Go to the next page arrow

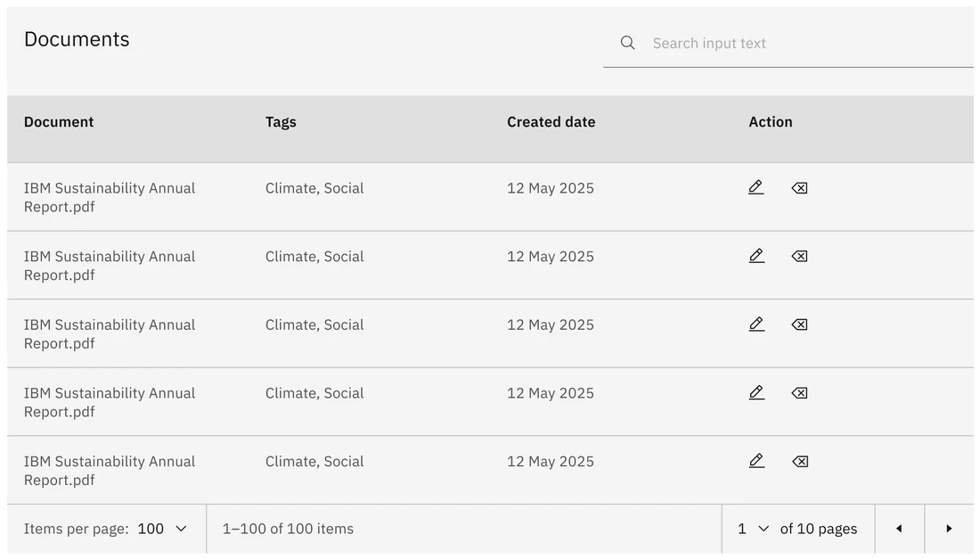click(x=949, y=529)
